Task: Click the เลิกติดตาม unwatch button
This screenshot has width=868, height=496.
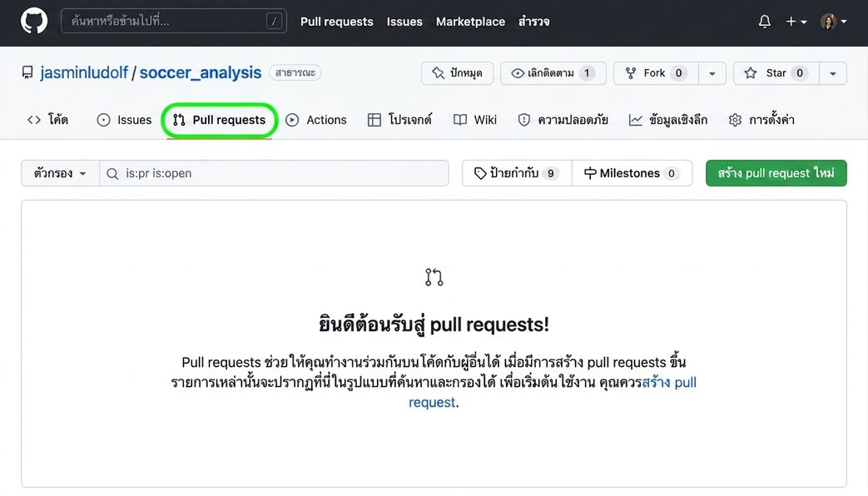Action: (553, 73)
